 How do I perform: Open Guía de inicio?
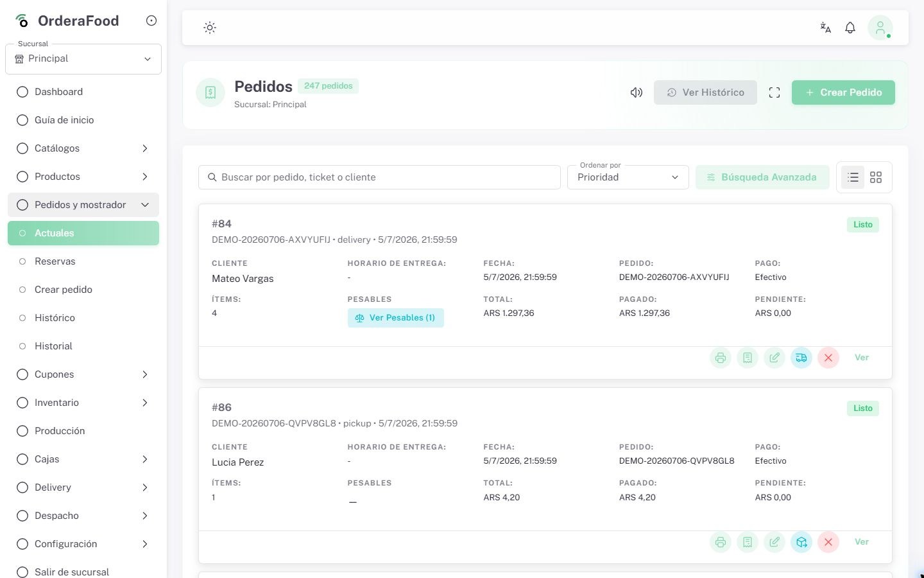(x=83, y=120)
